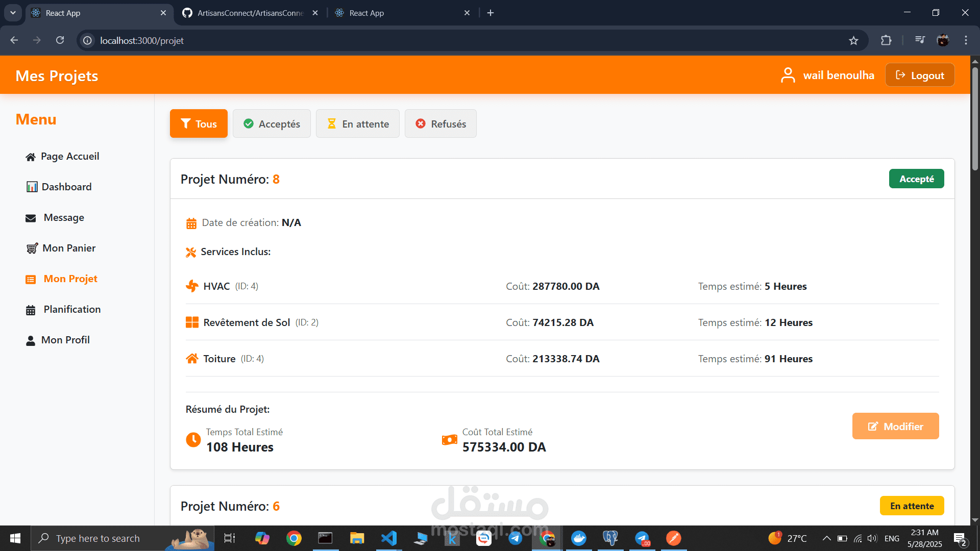This screenshot has width=980, height=551.
Task: Click the user avatar icon in header
Action: [788, 76]
